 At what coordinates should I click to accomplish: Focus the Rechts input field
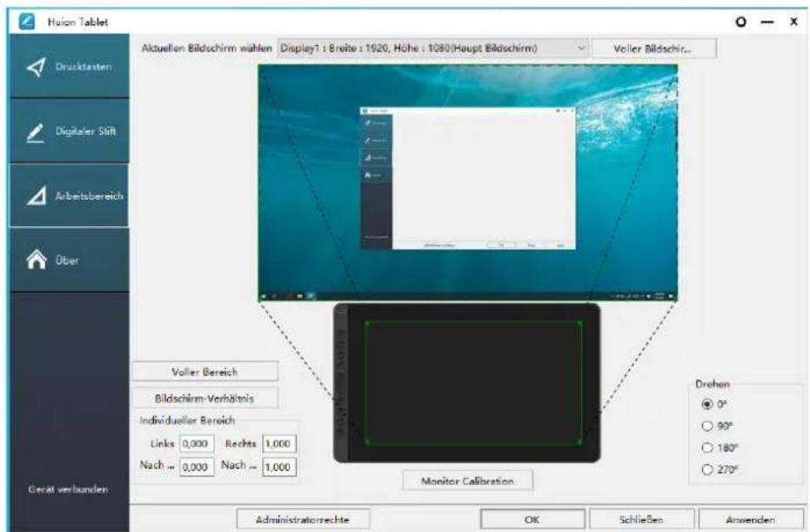279,443
